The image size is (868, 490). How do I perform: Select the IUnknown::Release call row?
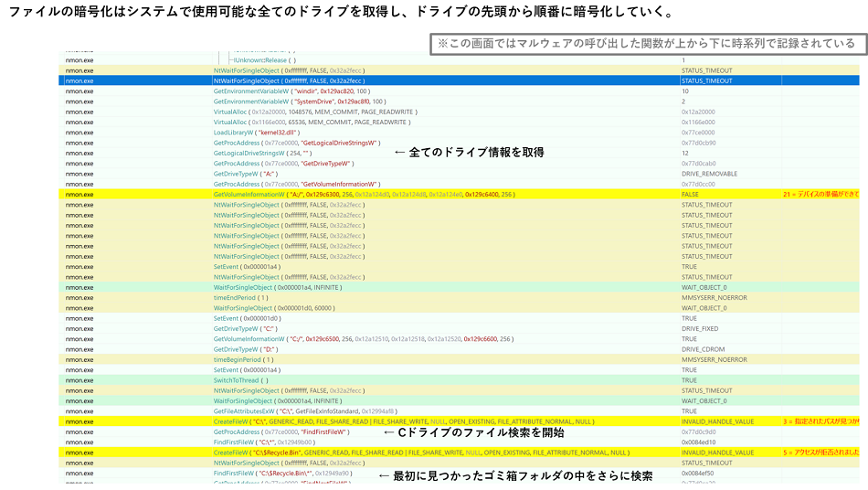click(459, 60)
